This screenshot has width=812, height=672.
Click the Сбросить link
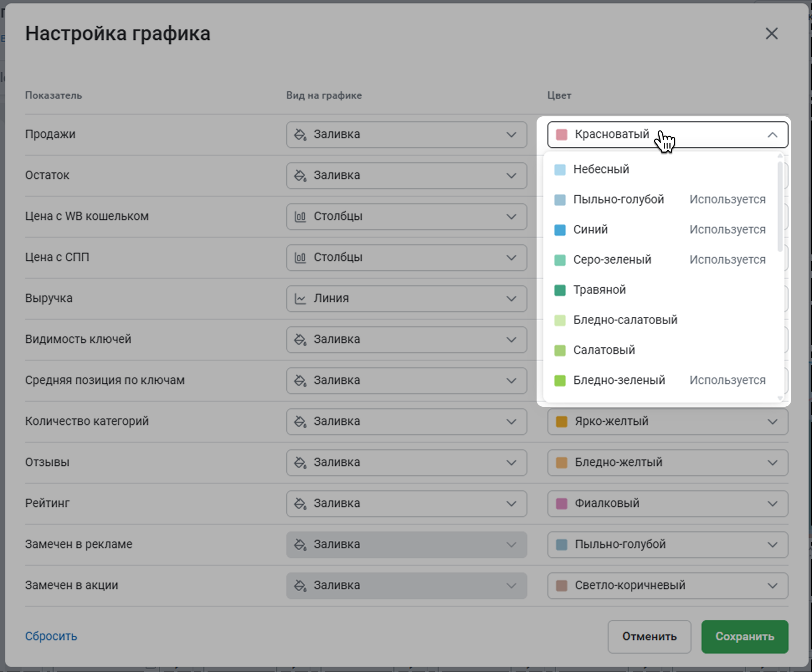point(51,636)
